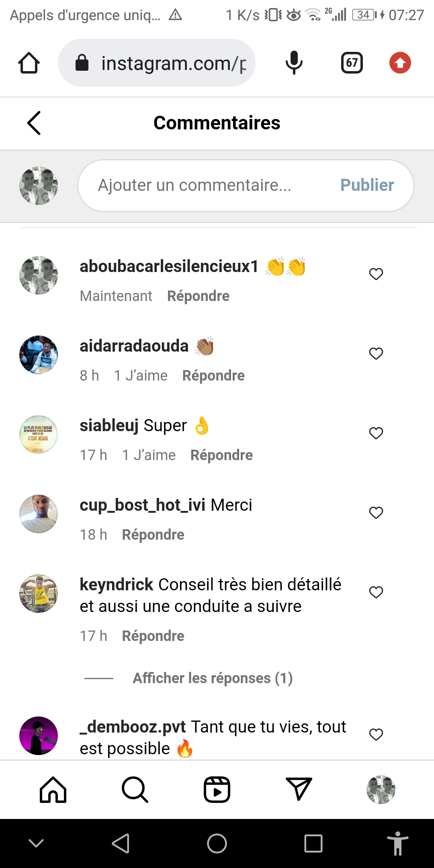Start voice search with the microphone
Viewport: 434px width, 868px height.
click(x=294, y=63)
